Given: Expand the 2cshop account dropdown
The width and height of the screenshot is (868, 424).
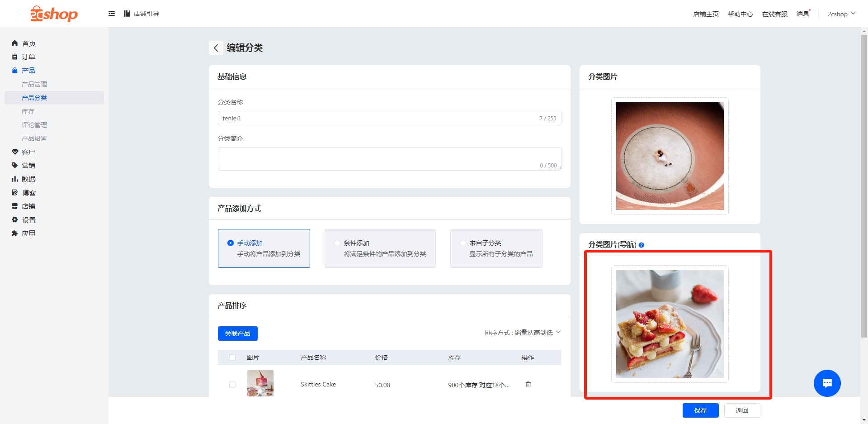Looking at the screenshot, I should 841,14.
